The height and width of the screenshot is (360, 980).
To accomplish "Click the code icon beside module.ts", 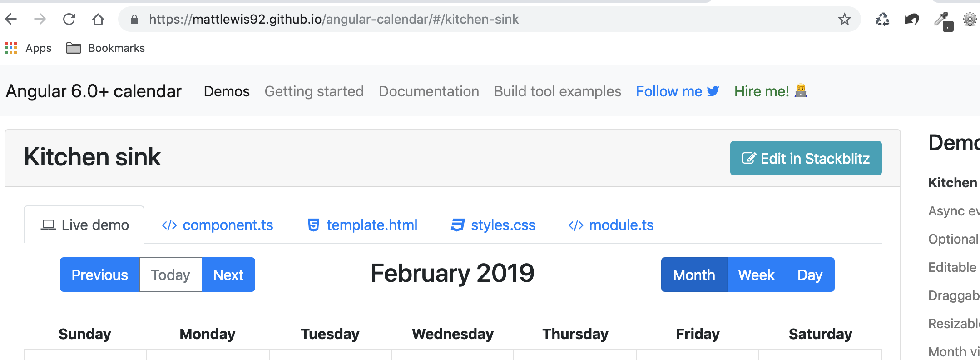I will [x=576, y=225].
